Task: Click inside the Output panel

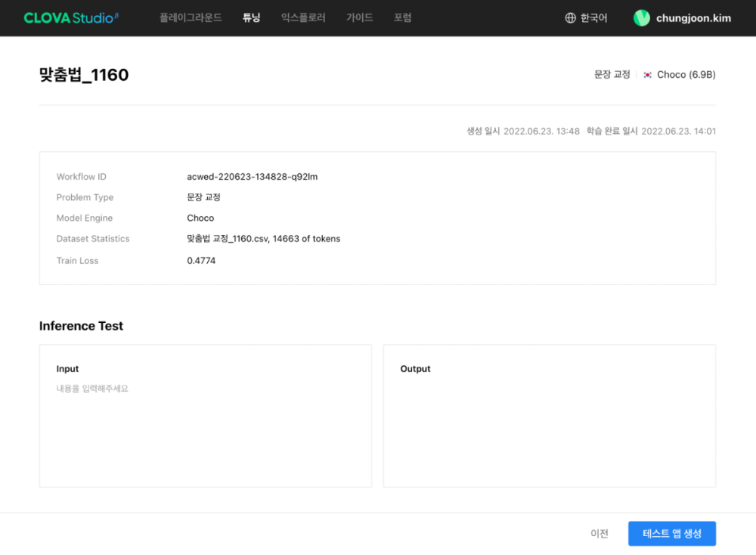Action: tap(549, 423)
